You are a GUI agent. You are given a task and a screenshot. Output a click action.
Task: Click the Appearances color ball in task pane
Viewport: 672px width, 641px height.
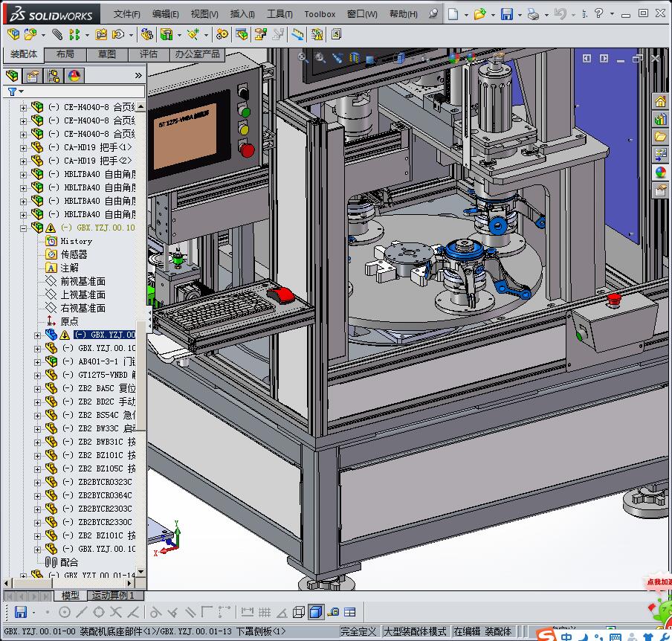660,173
